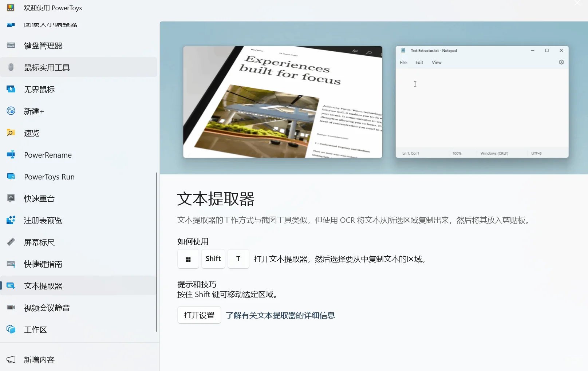Screen dimensions: 588x371
Task: Open the 新建+ module icon
Action: click(x=11, y=111)
